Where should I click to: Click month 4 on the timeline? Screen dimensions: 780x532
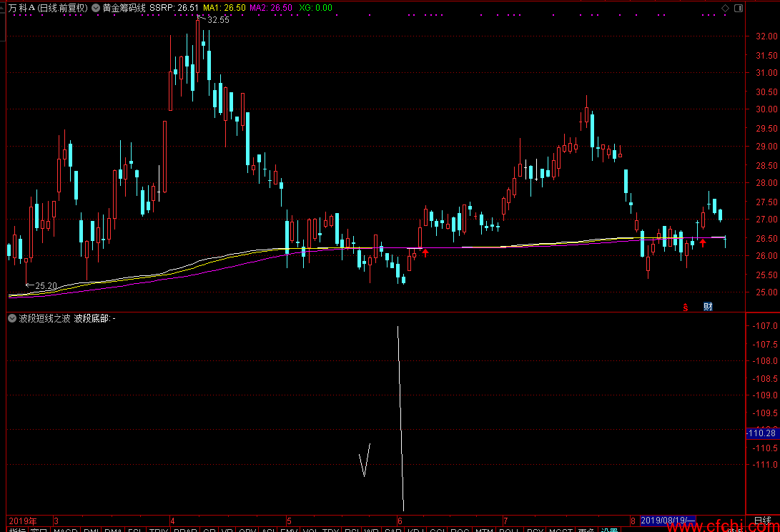point(172,521)
